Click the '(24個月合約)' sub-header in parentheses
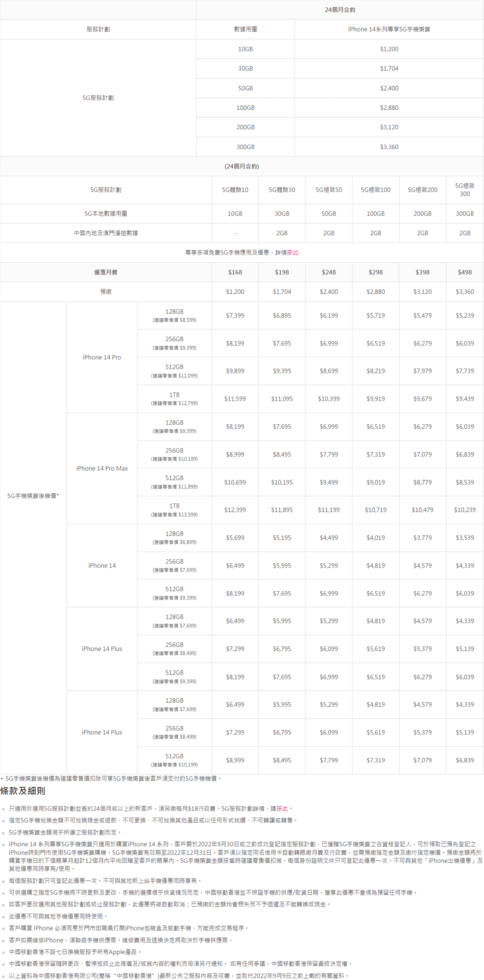The width and height of the screenshot is (484, 980). 242,166
